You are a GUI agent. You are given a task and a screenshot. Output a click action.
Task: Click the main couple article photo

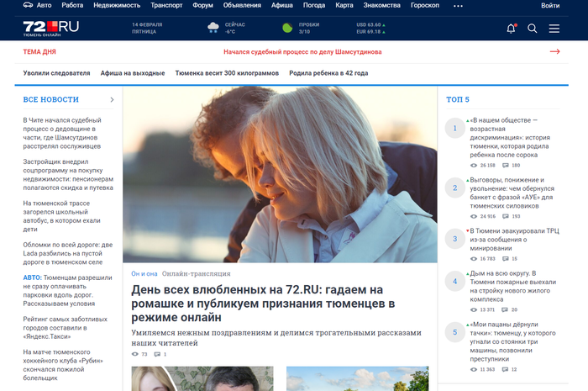[280, 175]
